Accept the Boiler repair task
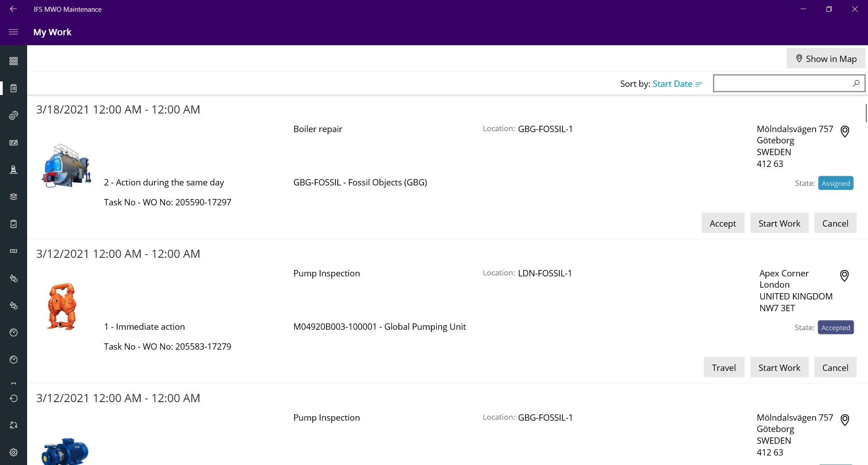Screen dimensions: 868x465 click(722, 223)
